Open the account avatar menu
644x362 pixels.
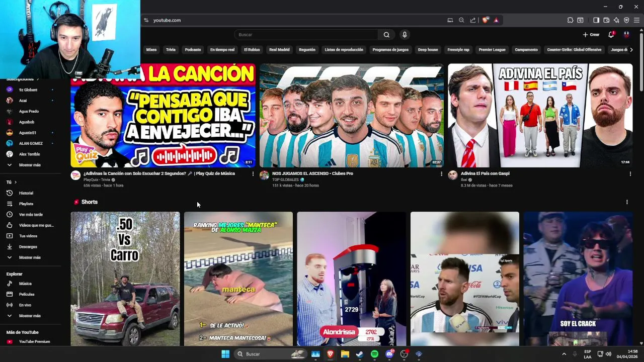pyautogui.click(x=626, y=35)
